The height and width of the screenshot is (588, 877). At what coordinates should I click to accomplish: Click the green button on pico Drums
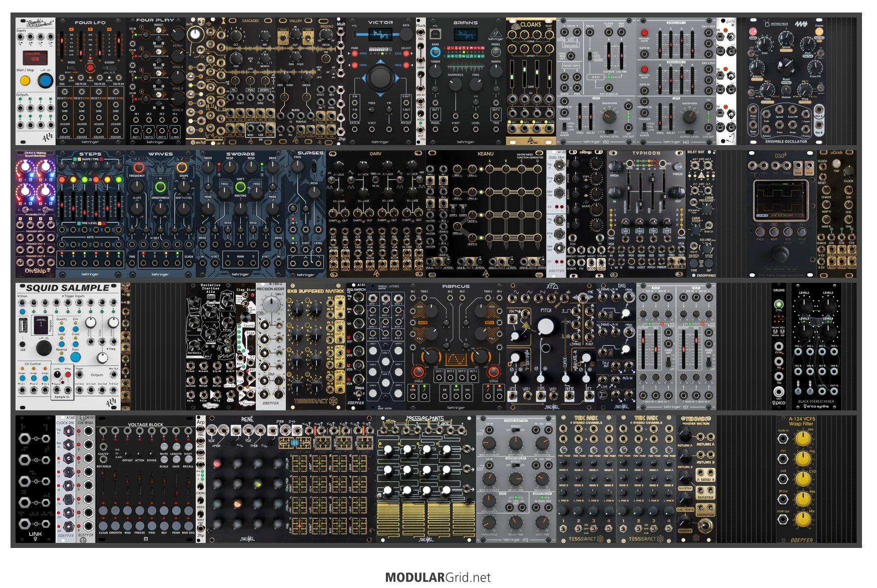[779, 304]
